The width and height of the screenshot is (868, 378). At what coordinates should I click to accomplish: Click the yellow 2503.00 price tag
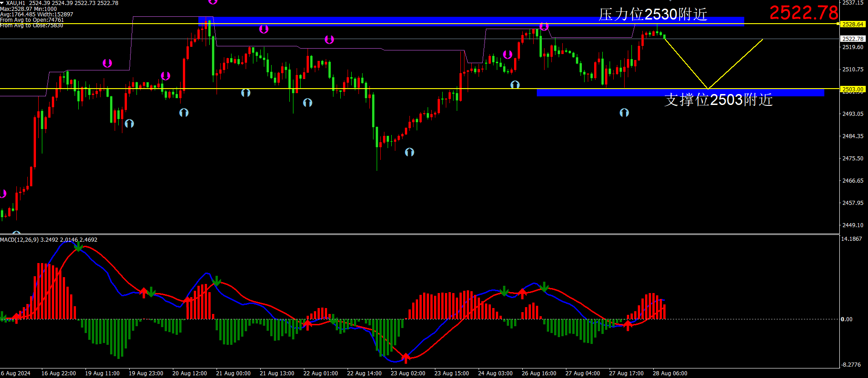tap(853, 90)
